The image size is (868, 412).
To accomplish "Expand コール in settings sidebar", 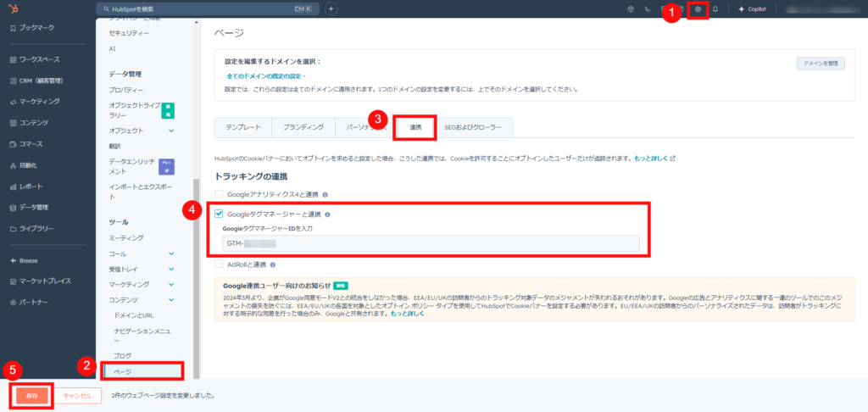I will (x=171, y=253).
